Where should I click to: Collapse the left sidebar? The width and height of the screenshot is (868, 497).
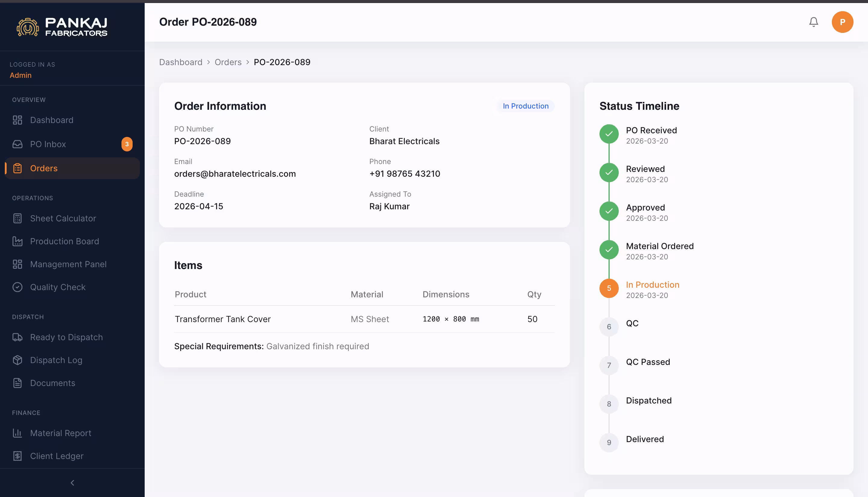click(x=72, y=482)
